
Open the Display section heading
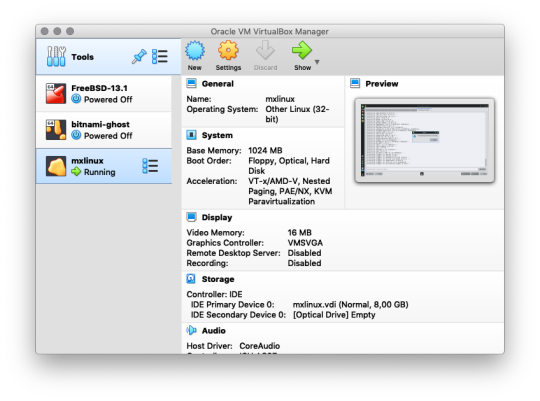(x=217, y=217)
